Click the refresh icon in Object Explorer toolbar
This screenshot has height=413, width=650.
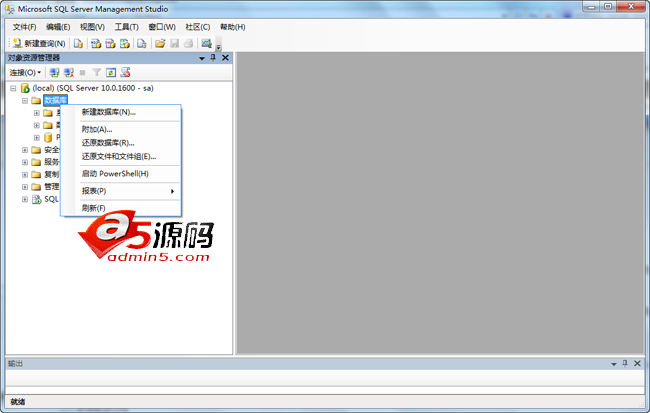[111, 73]
